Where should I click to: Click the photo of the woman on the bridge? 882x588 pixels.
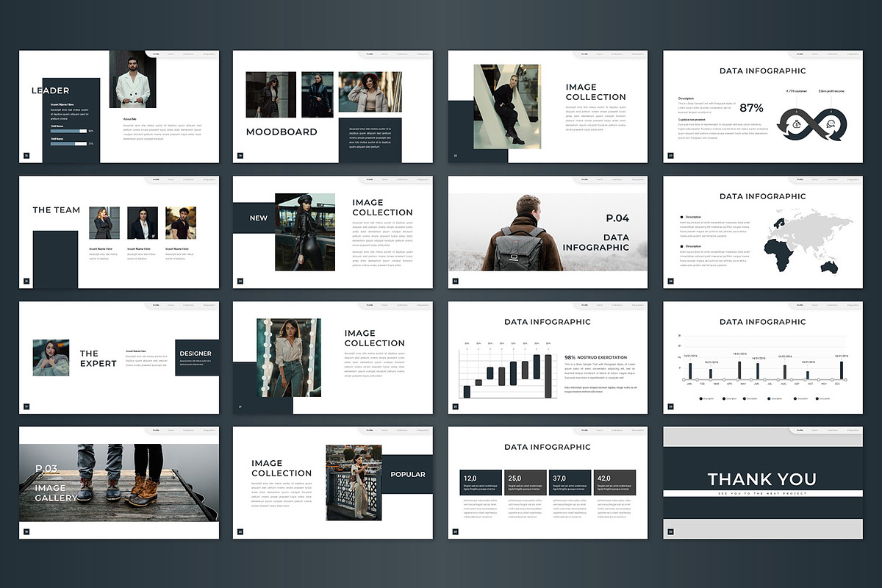[354, 482]
